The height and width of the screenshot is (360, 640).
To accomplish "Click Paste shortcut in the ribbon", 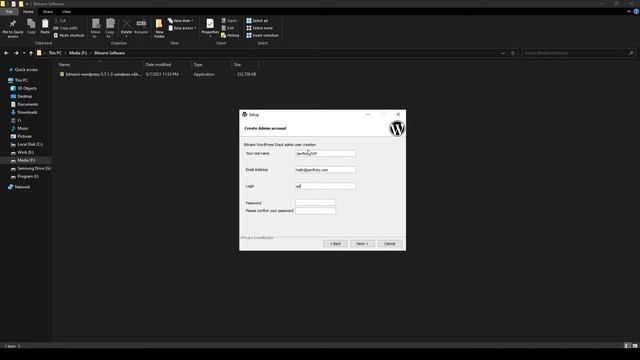I will (x=69, y=36).
